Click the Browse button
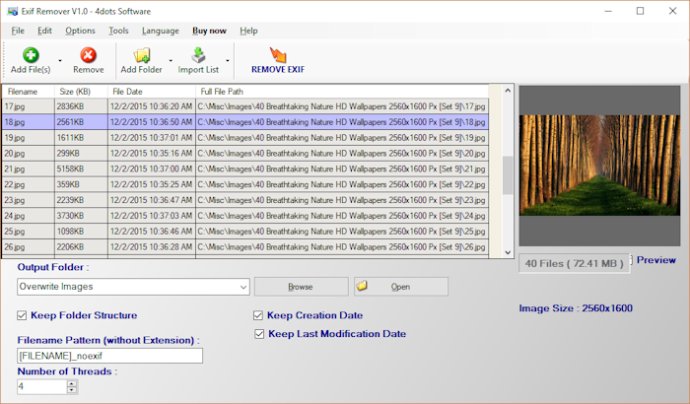 [301, 286]
